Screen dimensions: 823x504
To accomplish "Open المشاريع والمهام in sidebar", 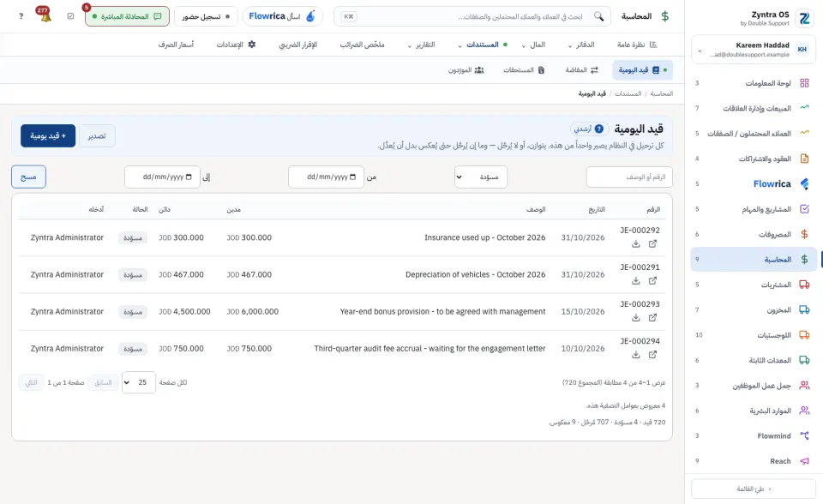I will 754,209.
